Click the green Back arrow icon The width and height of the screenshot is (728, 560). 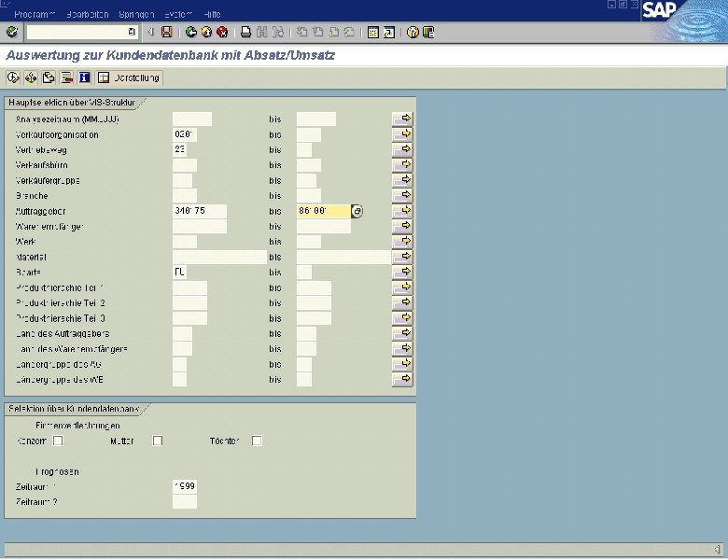[190, 32]
